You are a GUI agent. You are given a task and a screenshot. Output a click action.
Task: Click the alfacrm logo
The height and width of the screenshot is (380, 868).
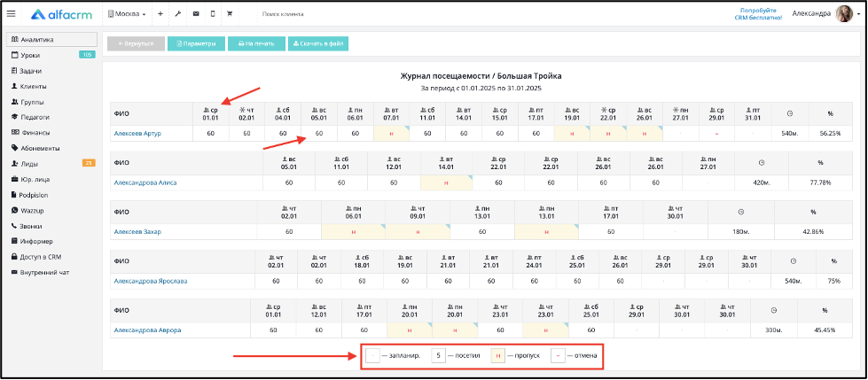coord(64,14)
